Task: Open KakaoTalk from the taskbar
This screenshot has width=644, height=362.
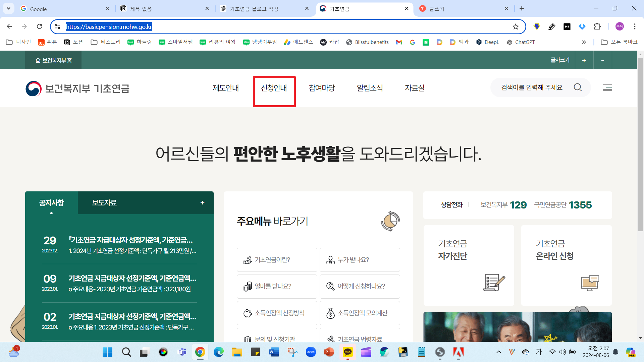Action: click(347, 352)
